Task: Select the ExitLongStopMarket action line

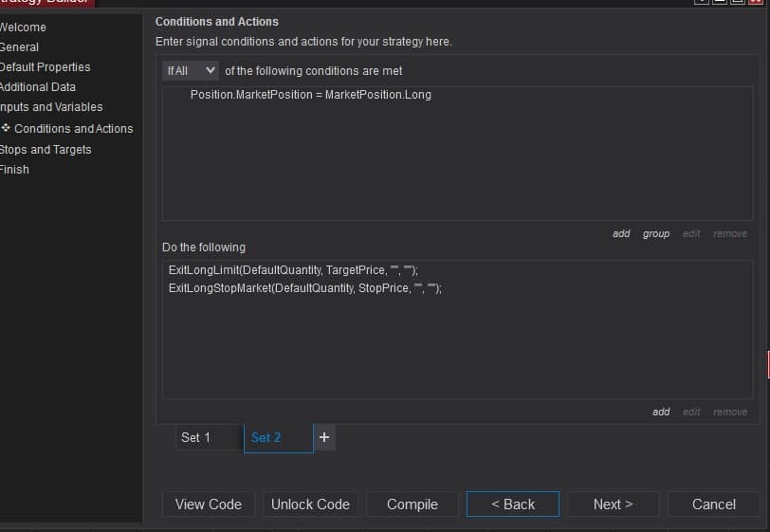Action: point(304,288)
